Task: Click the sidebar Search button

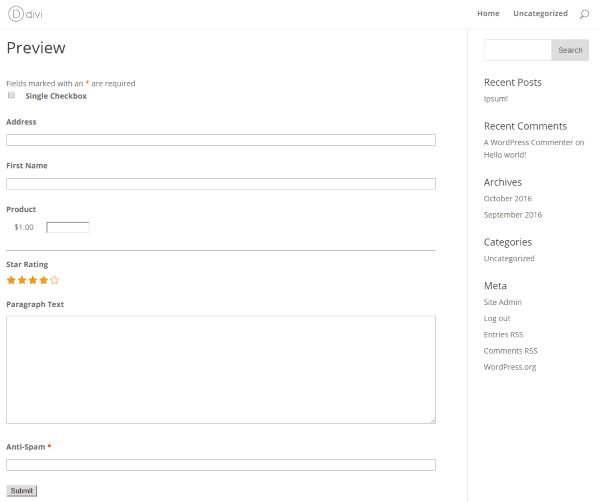Action: 570,50
